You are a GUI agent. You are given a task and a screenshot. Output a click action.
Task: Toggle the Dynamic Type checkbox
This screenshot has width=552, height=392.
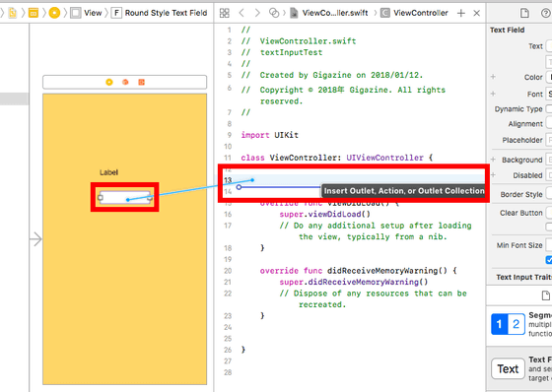[549, 109]
